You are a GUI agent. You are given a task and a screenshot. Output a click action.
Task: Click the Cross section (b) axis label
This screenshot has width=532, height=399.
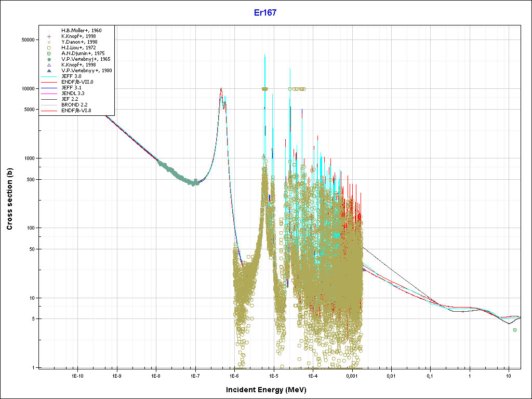[10, 199]
